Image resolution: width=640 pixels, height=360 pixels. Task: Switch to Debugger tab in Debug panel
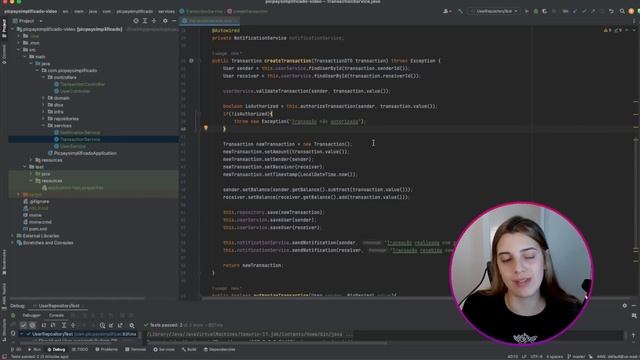[x=31, y=316]
